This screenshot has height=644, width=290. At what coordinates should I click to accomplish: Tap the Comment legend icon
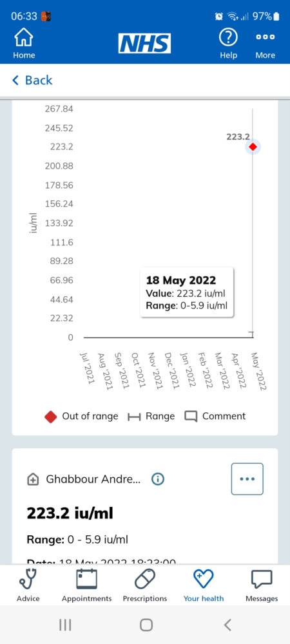coord(191,417)
